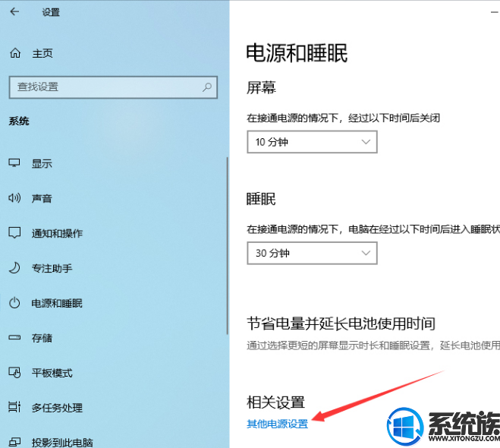Screen dimensions: 500x448
Task: Click the 睡眠 section heading
Action: click(x=261, y=199)
